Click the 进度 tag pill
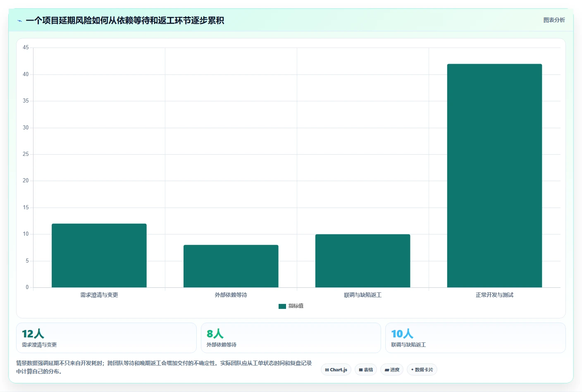 (392, 370)
